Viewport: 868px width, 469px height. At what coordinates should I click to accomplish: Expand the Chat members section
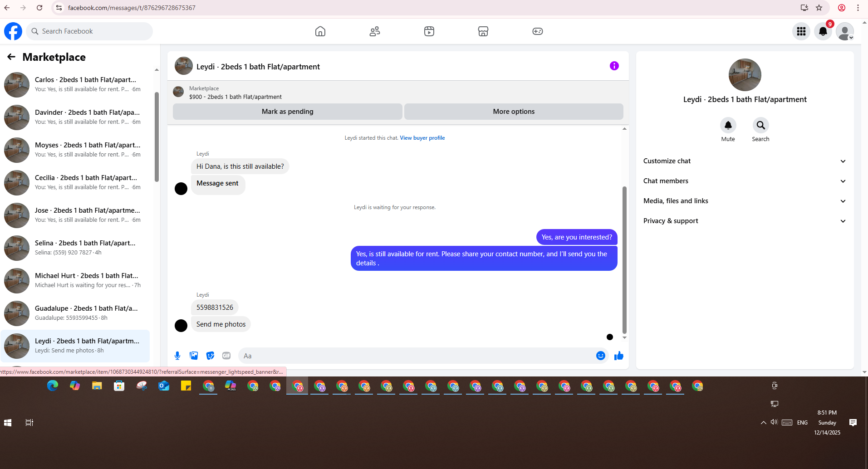745,181
